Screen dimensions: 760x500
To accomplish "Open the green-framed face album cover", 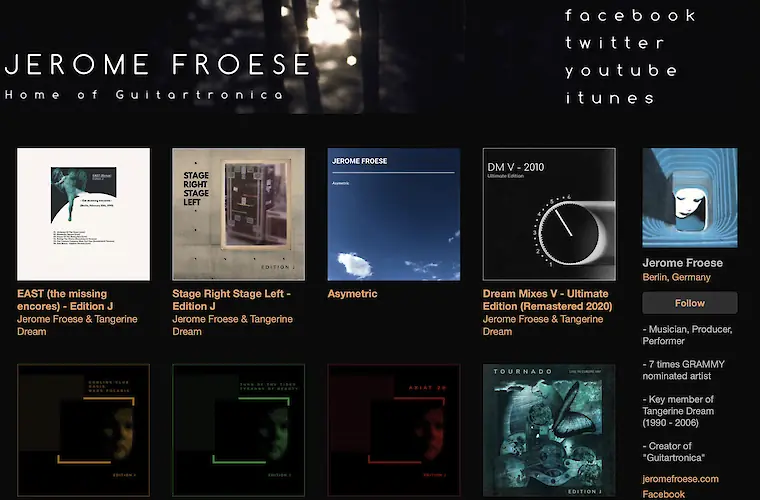I will [238, 430].
